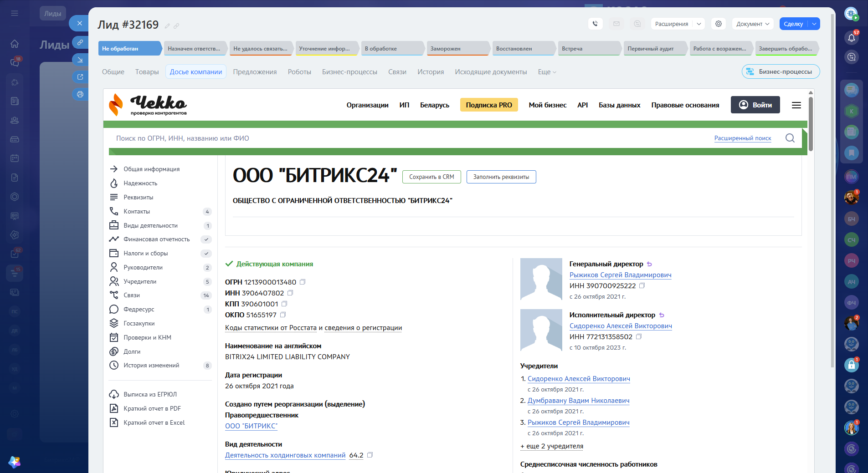Click the chat bubble icon in lead header

(x=637, y=24)
